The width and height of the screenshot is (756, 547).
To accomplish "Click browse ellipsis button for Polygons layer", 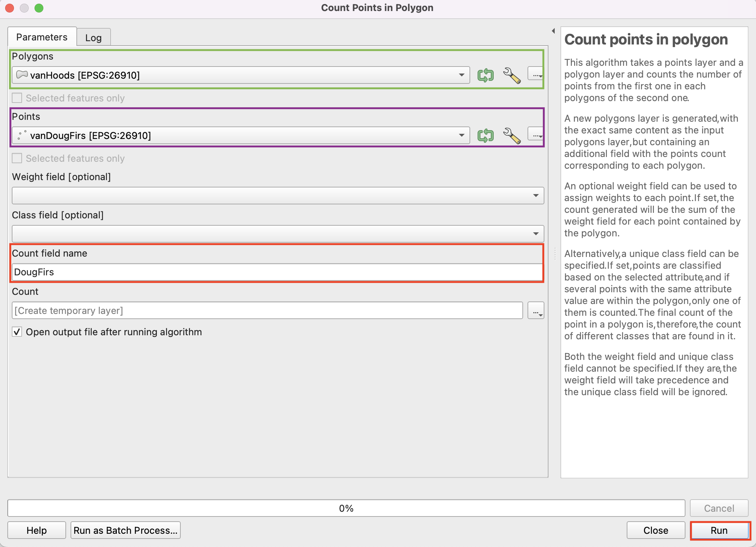I will point(536,74).
